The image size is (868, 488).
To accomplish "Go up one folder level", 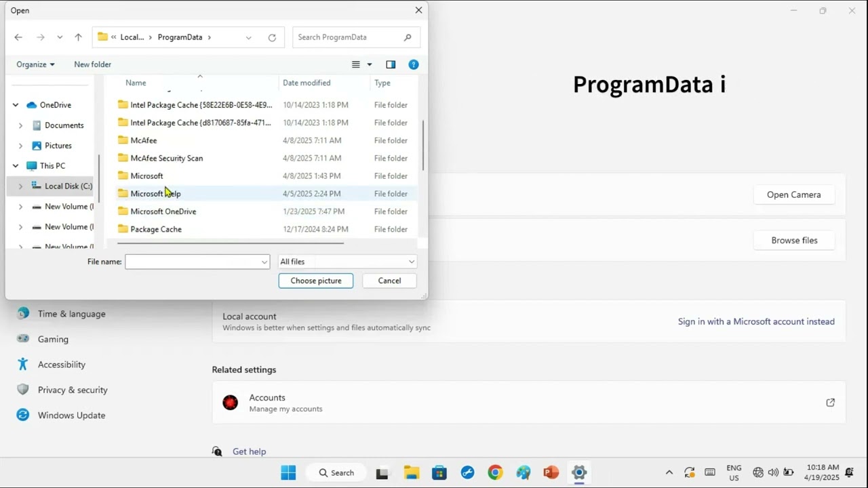I will pos(78,37).
